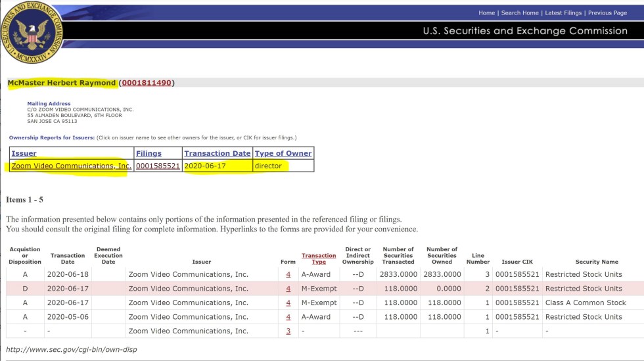Open Latest Filings link
The image size is (644, 361).
(563, 12)
